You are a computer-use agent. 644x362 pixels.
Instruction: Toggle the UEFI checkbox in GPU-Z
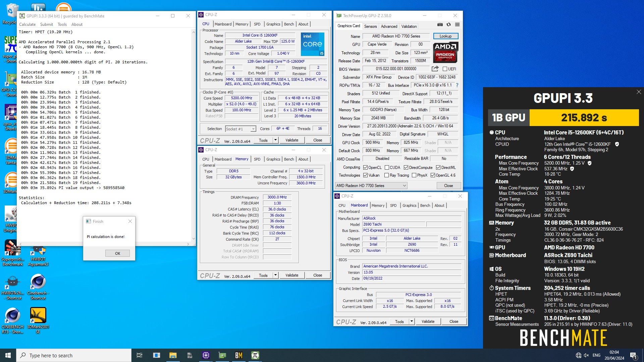(445, 69)
